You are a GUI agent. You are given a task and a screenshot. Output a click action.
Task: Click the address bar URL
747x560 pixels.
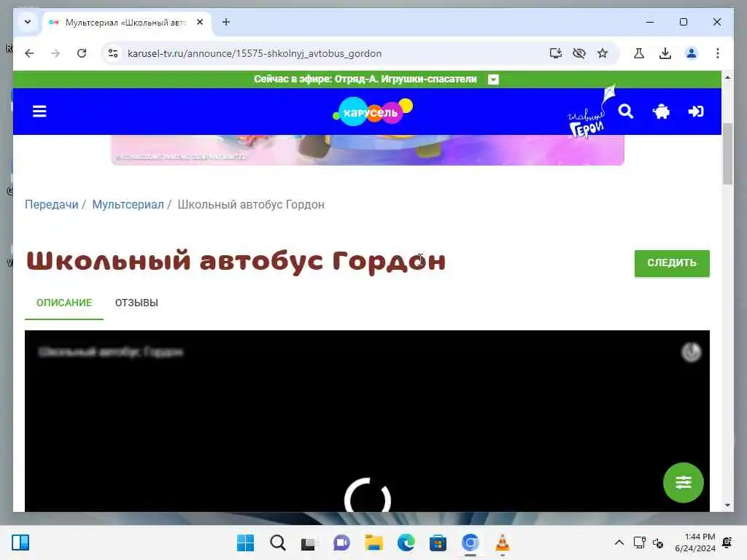[255, 53]
